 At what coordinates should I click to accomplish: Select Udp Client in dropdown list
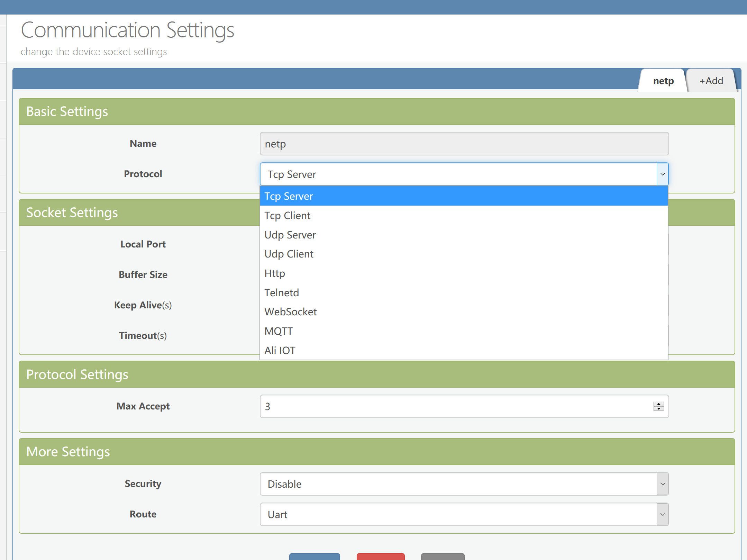point(289,254)
